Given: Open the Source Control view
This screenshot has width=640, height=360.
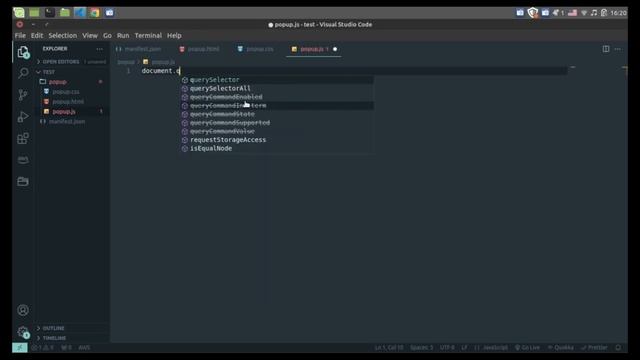Looking at the screenshot, I should (23, 95).
